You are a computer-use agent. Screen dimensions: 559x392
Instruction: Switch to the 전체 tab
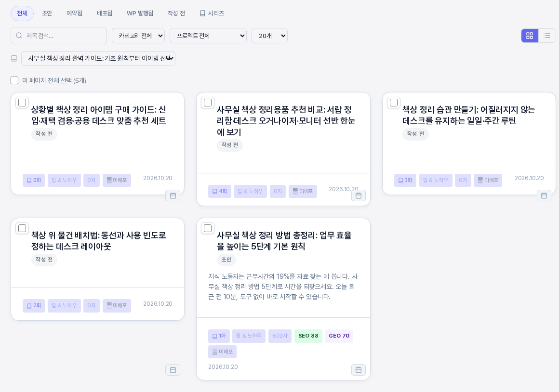[22, 13]
